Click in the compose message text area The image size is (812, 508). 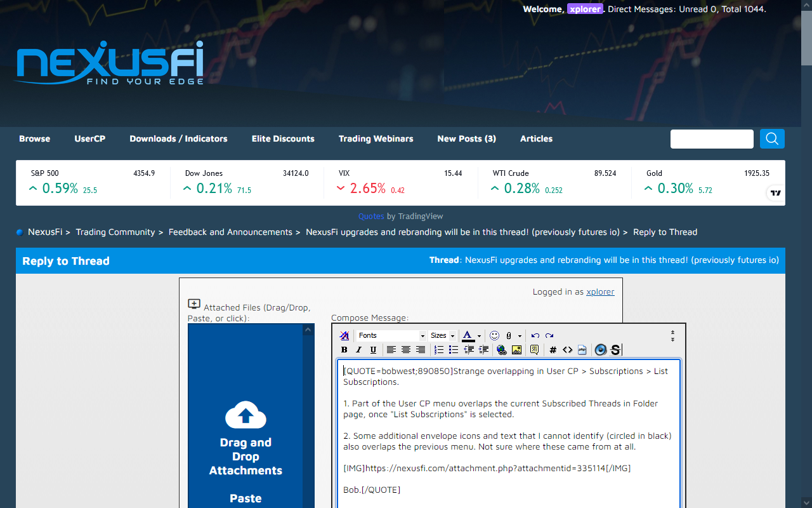tap(509, 434)
